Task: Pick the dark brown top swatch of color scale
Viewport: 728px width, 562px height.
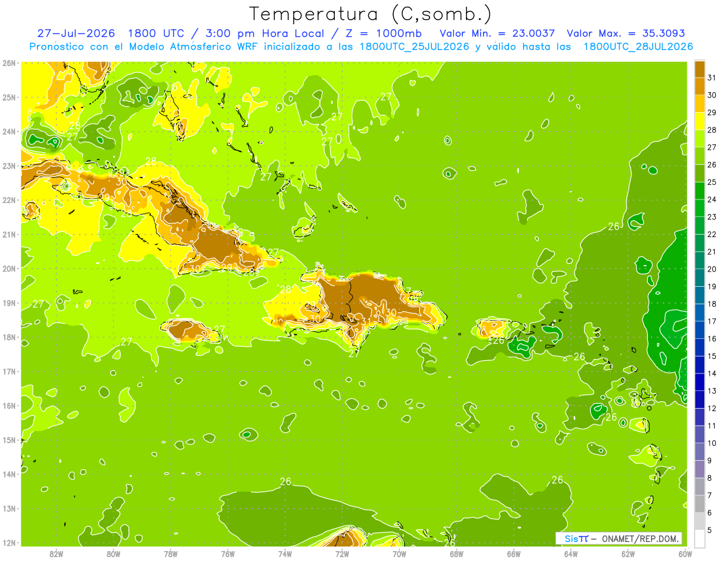Action: pos(700,69)
